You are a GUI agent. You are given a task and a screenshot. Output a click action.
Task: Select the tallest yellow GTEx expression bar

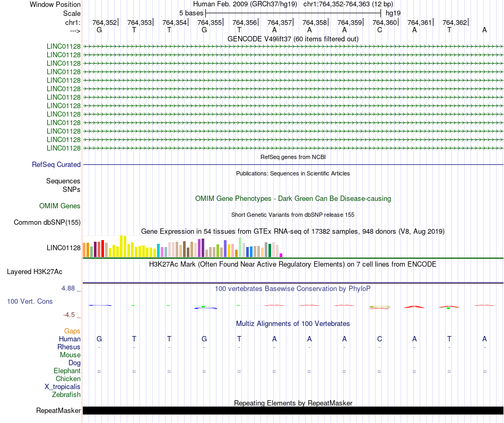[121, 246]
